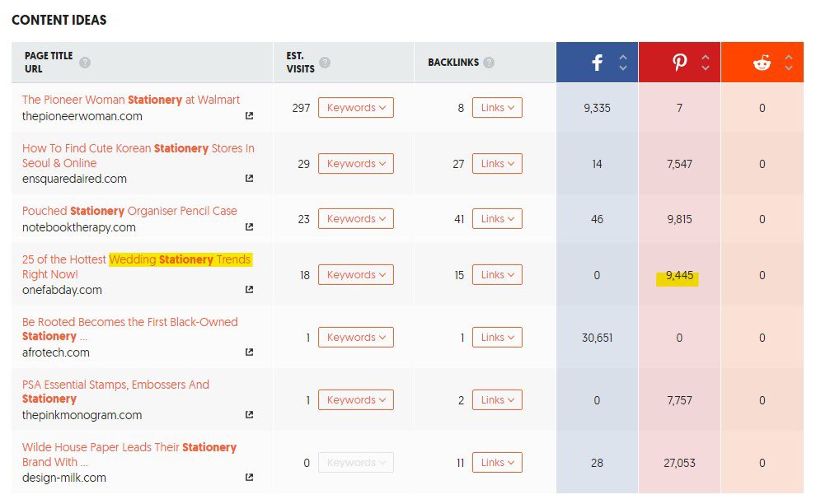Expand Links dropdown for Wilde House Paper row
Image resolution: width=816 pixels, height=504 pixels.
tap(497, 462)
